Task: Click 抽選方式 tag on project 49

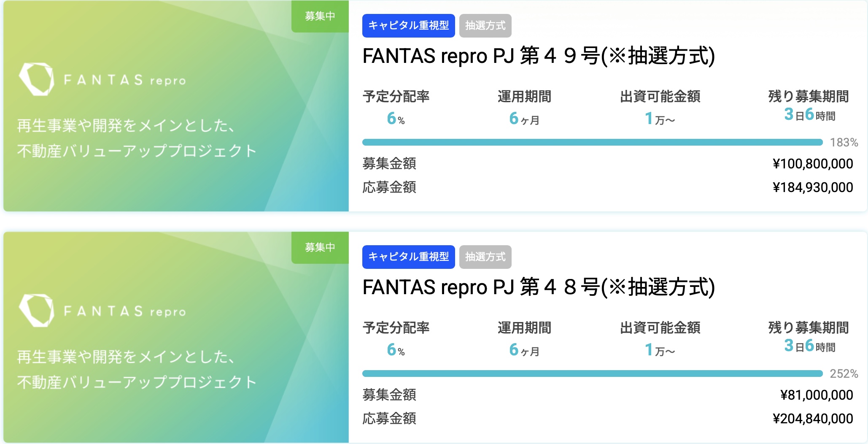Action: tap(485, 26)
